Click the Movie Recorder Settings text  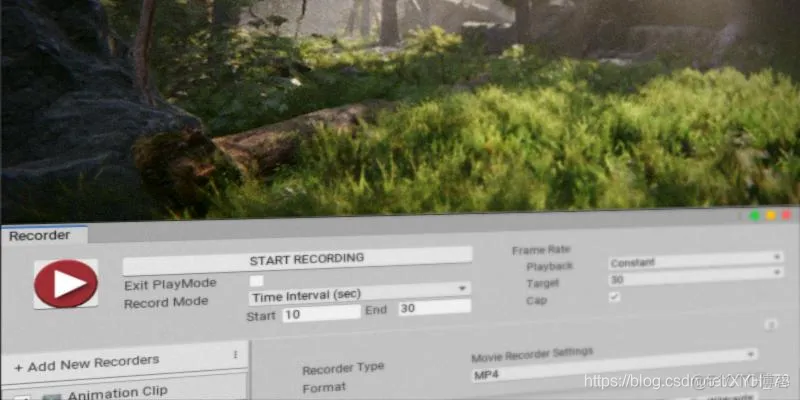tap(532, 355)
